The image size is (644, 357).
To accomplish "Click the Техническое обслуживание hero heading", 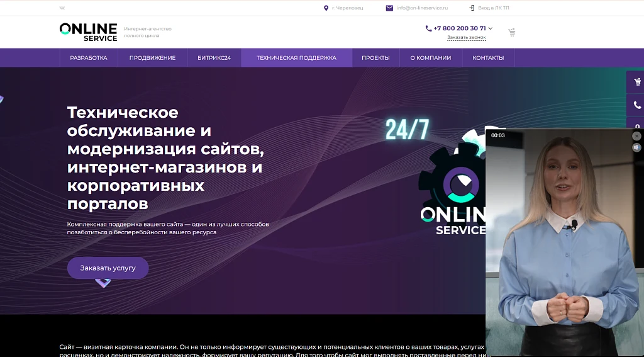I will pos(165,158).
